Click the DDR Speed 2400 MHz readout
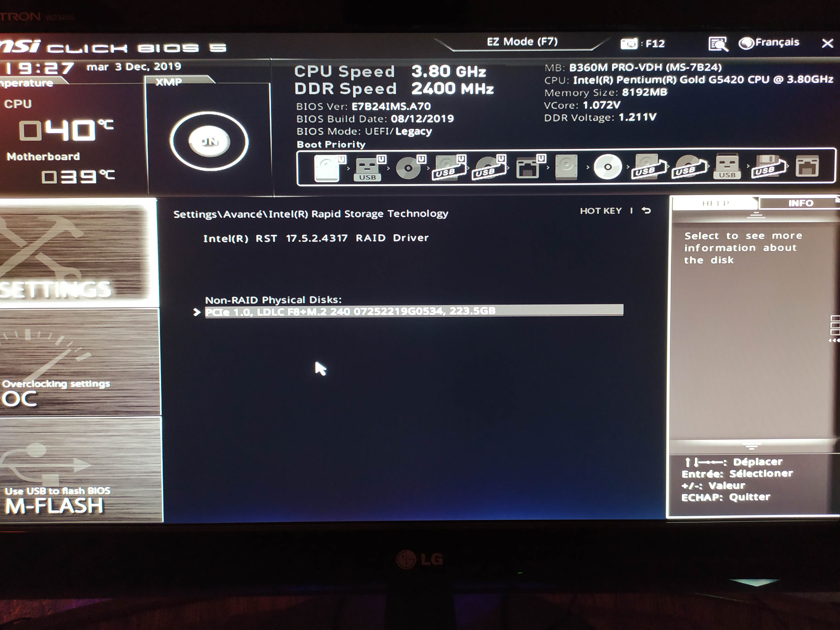This screenshot has width=840, height=630. [394, 89]
